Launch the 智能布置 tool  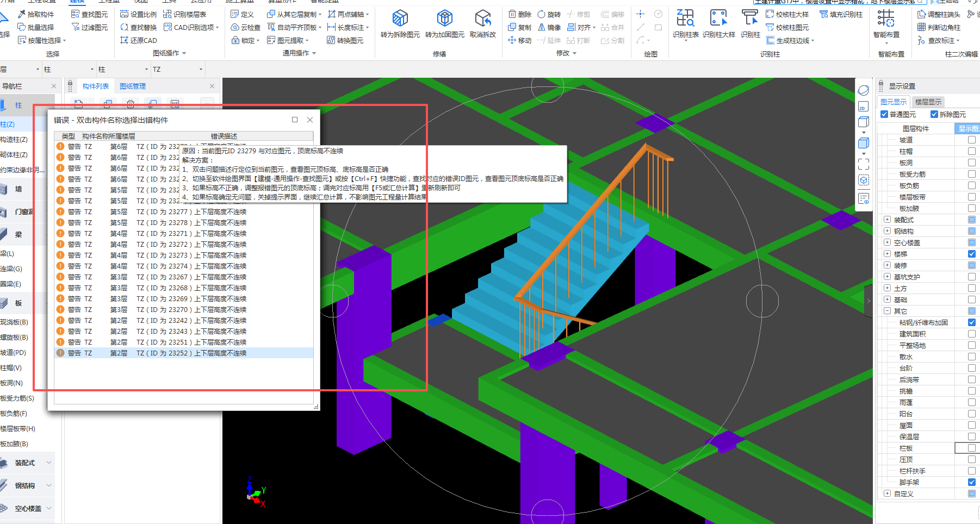click(x=886, y=19)
